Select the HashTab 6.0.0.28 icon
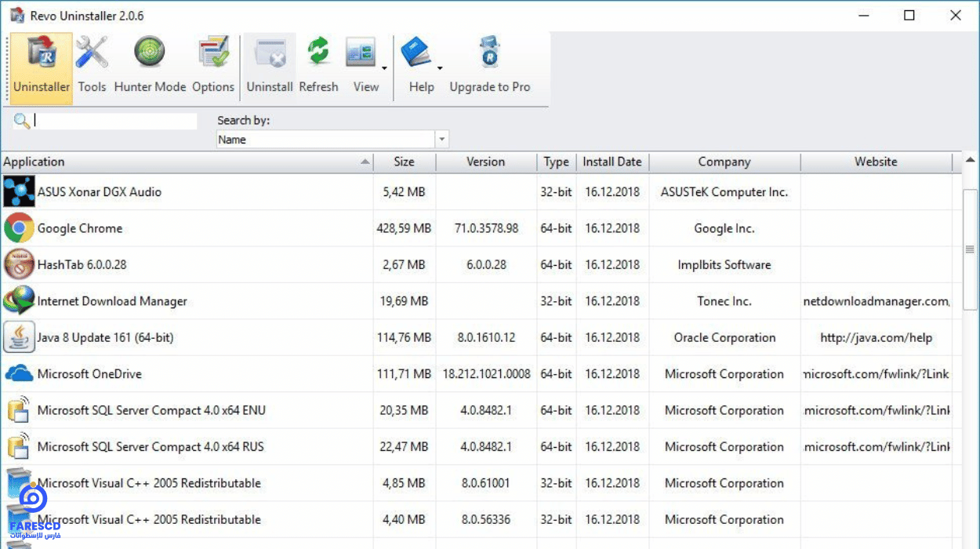The image size is (980, 549). (x=19, y=264)
